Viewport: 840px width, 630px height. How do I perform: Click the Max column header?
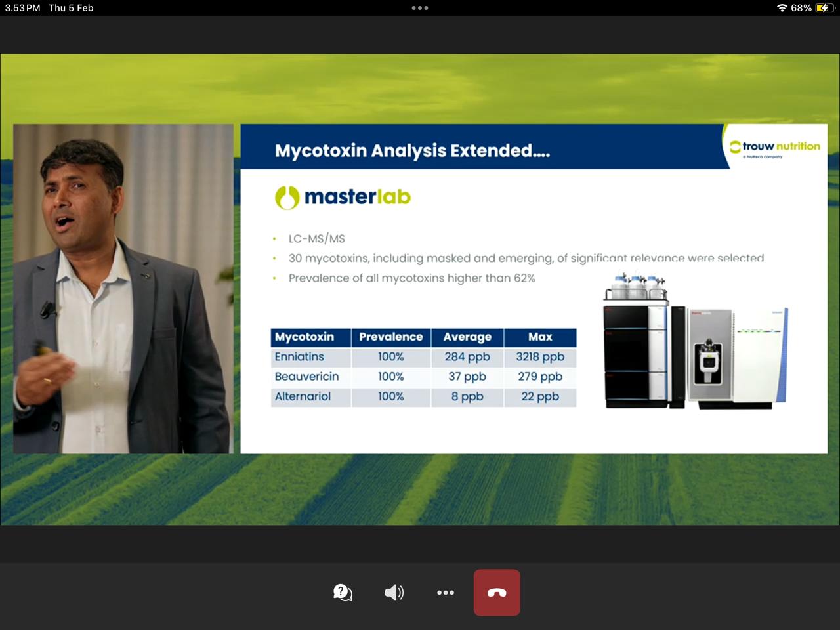point(540,337)
